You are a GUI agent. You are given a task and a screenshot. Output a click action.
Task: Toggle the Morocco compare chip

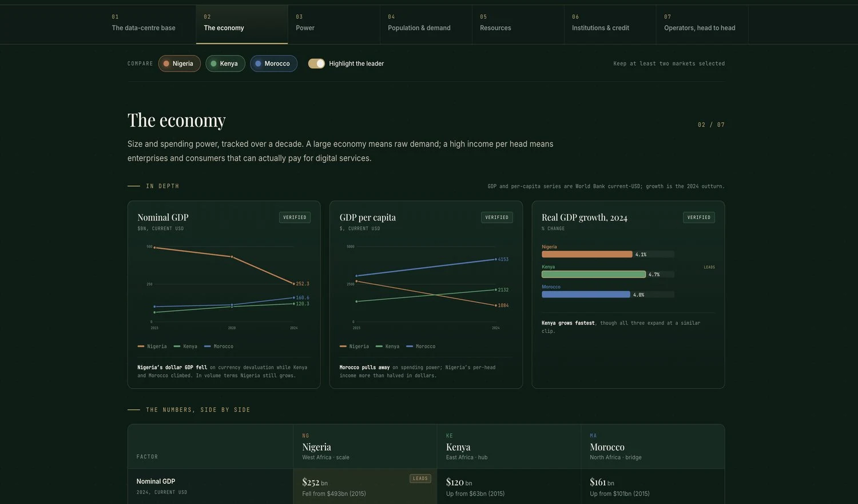point(273,64)
